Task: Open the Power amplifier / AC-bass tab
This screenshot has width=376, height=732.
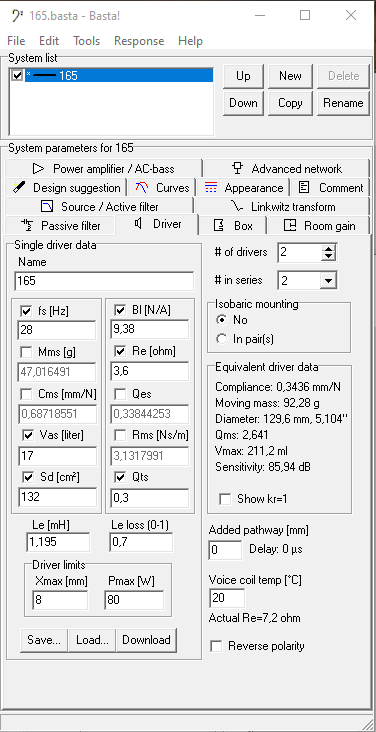Action: pyautogui.click(x=104, y=169)
